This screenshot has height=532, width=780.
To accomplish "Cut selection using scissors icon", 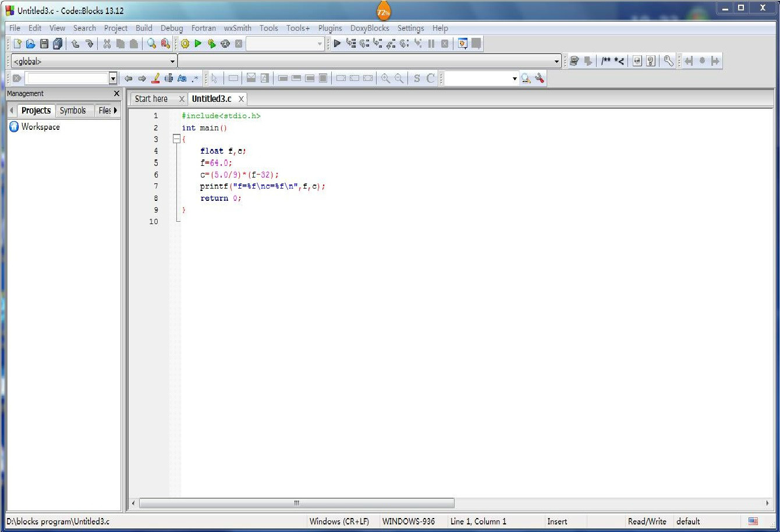I will coord(107,44).
